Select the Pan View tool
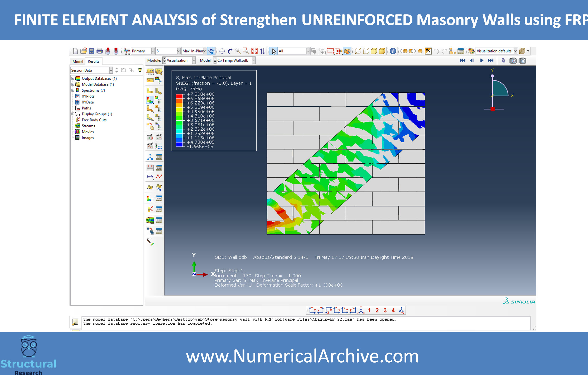The width and height of the screenshot is (588, 375). point(222,51)
